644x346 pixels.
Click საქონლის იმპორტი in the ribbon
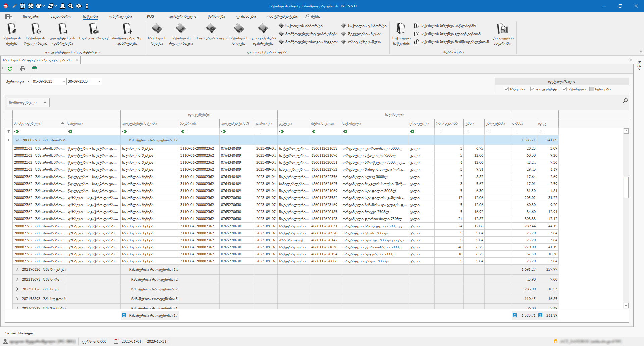(x=304, y=26)
